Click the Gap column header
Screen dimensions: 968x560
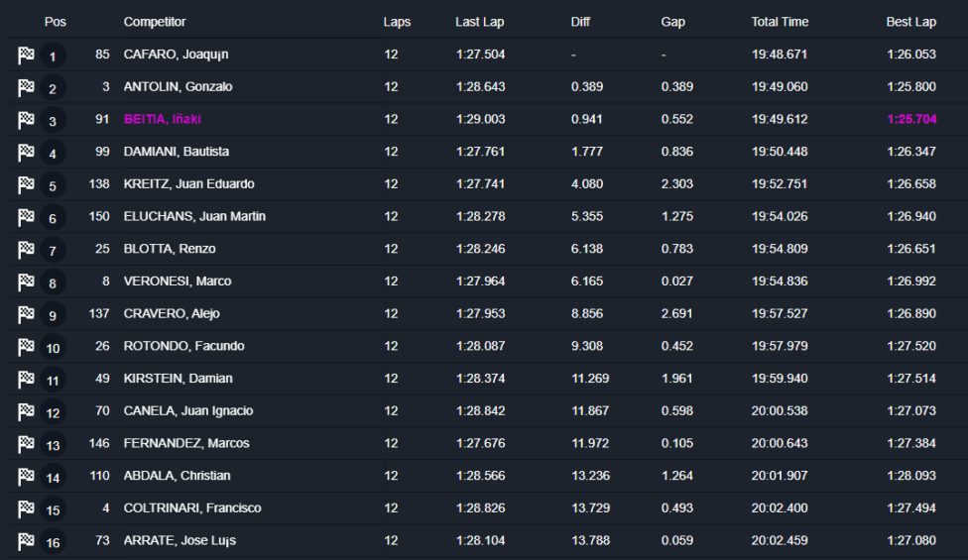pos(672,22)
